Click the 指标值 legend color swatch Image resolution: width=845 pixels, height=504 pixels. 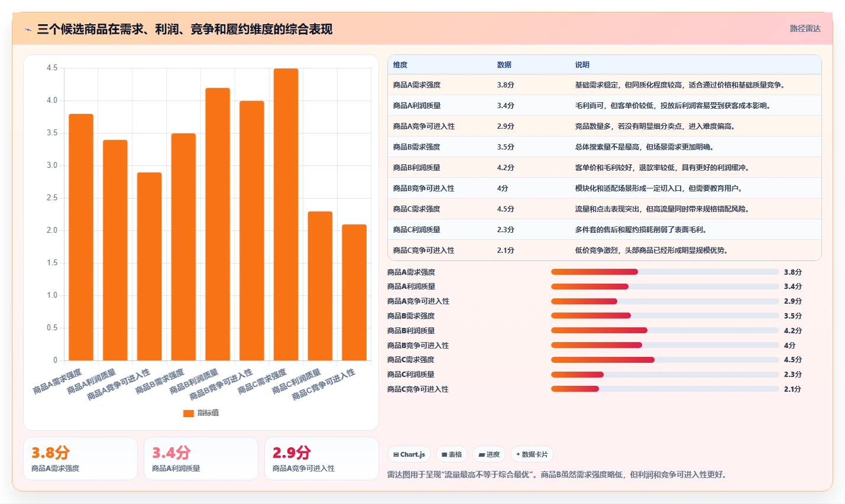(x=189, y=413)
